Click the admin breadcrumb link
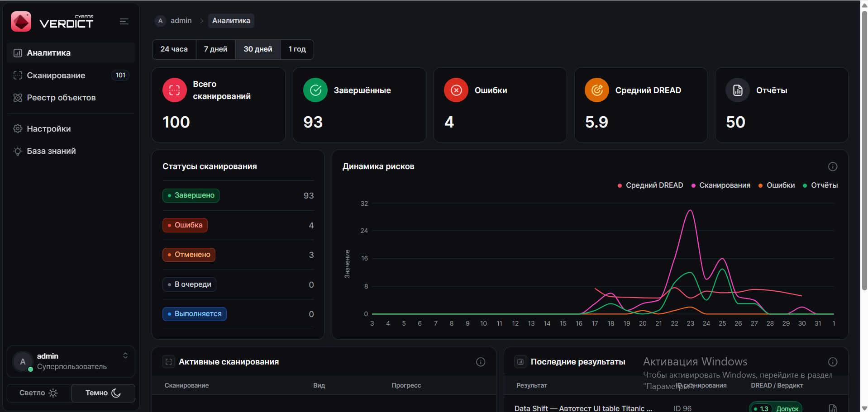Viewport: 868px width, 412px height. [x=181, y=21]
